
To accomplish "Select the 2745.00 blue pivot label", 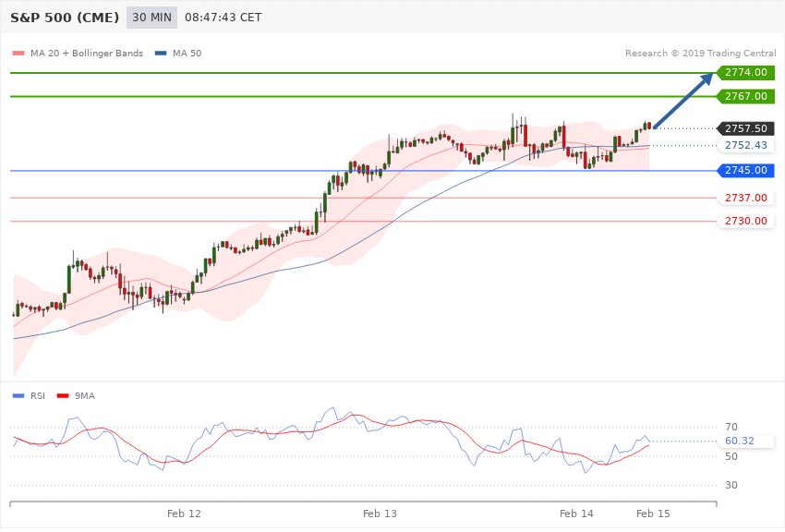I will 746,171.
